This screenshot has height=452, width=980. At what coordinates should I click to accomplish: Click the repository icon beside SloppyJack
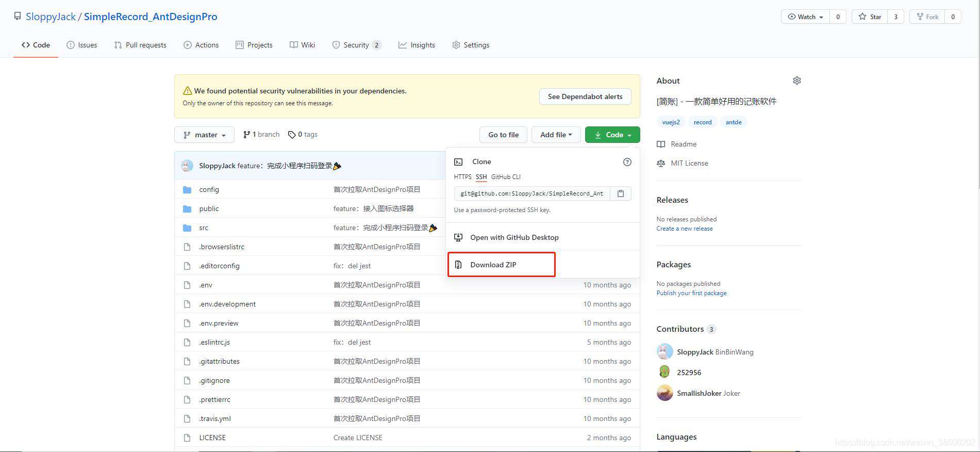click(x=18, y=17)
